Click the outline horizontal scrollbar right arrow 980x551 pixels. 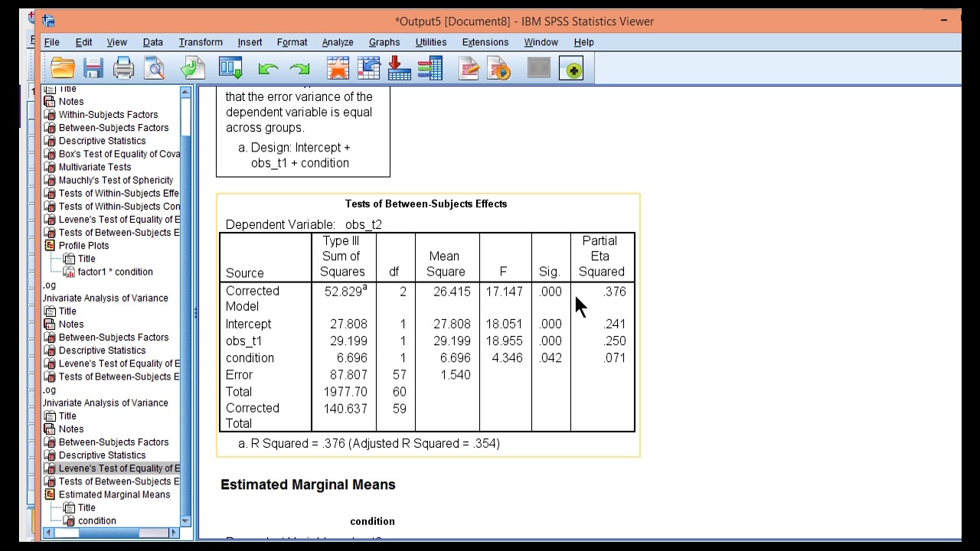coord(174,533)
